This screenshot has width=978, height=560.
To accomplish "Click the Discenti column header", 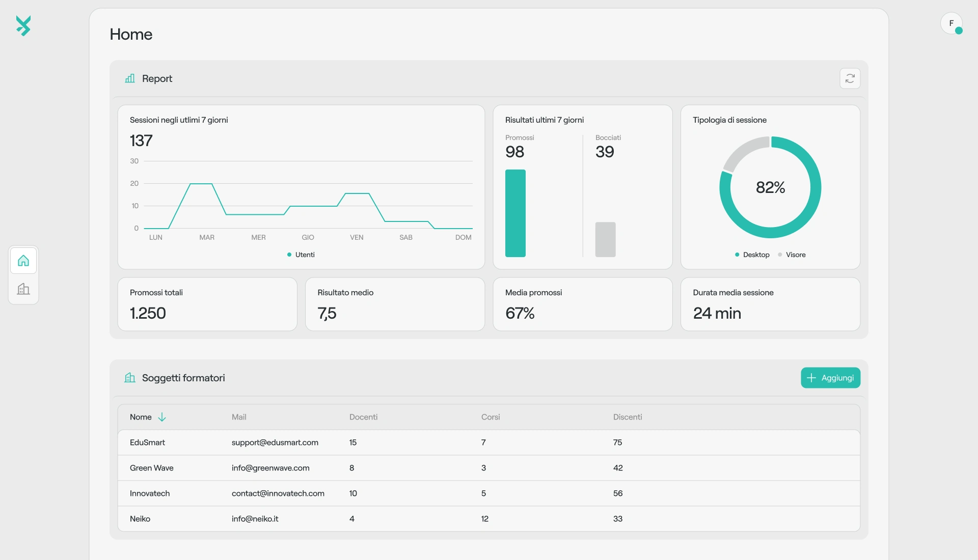I will (628, 417).
